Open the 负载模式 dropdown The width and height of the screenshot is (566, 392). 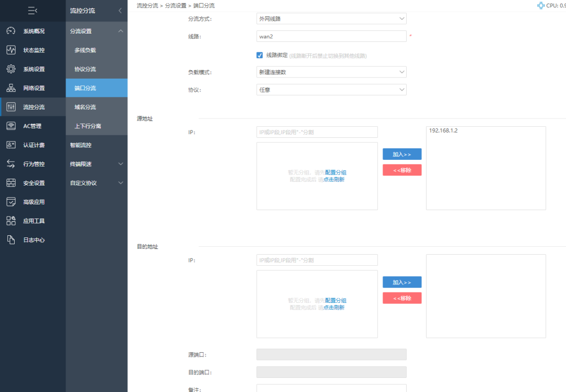[x=331, y=72]
